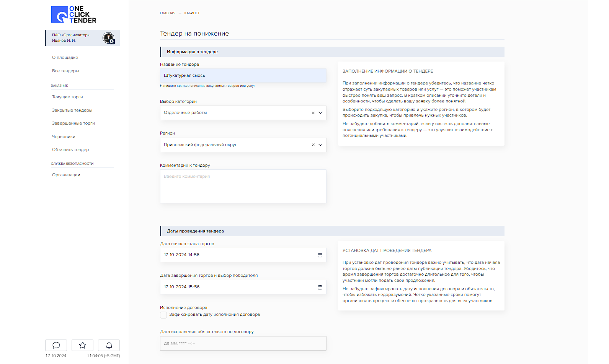
Task: Open favorites star icon
Action: pyautogui.click(x=82, y=345)
